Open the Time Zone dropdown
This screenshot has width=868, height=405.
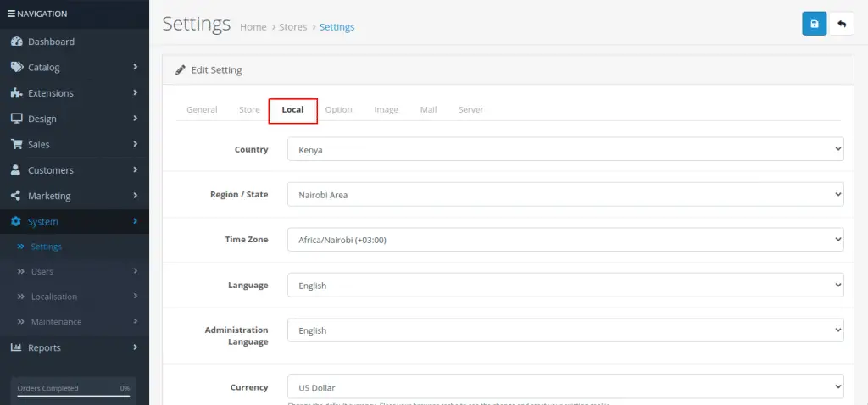point(565,240)
